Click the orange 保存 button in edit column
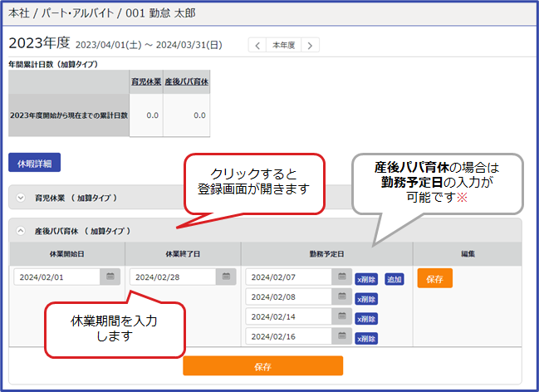539x392 pixels. tap(434, 279)
